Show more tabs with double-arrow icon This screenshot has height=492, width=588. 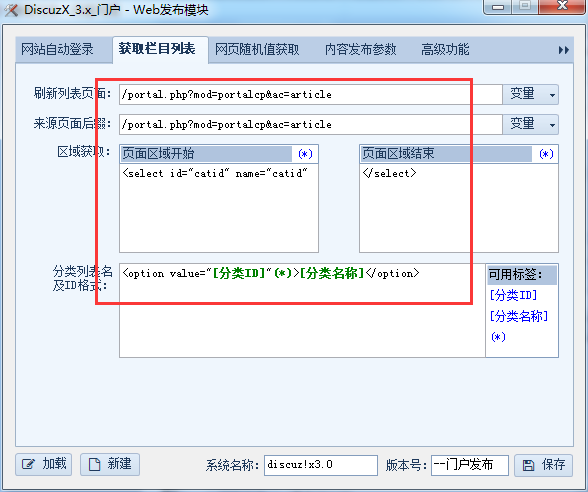[x=564, y=50]
